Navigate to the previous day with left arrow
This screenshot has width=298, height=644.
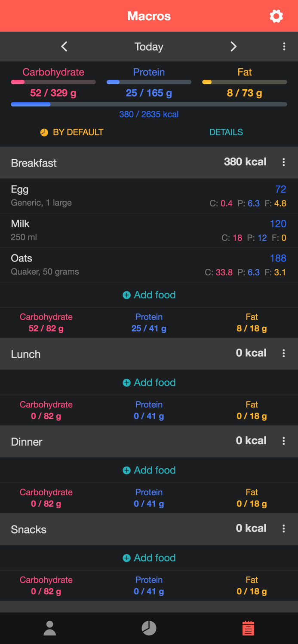(x=64, y=46)
